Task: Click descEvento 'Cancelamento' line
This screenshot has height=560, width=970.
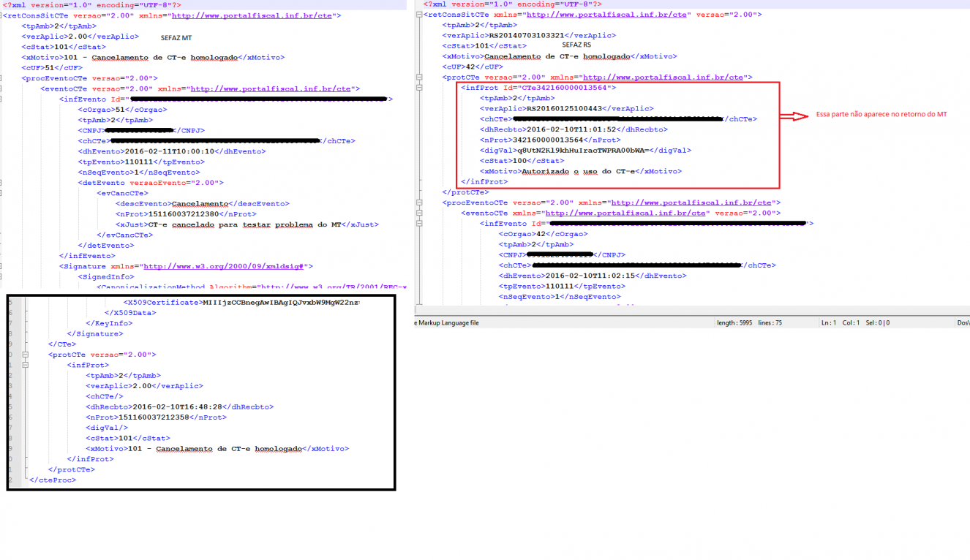Action: [202, 204]
